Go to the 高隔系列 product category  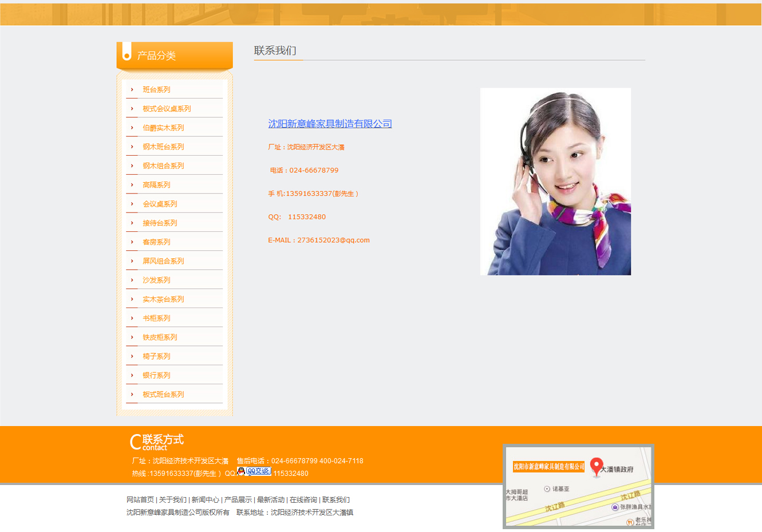(156, 185)
